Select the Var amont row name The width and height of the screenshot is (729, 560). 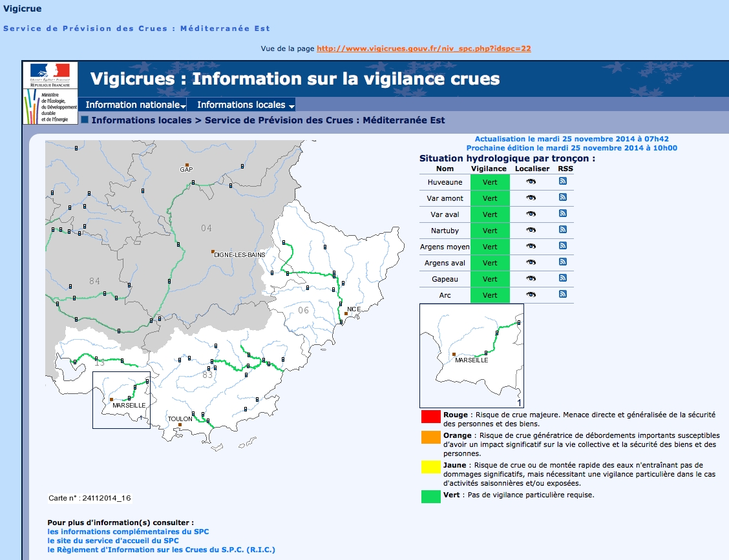pos(445,198)
